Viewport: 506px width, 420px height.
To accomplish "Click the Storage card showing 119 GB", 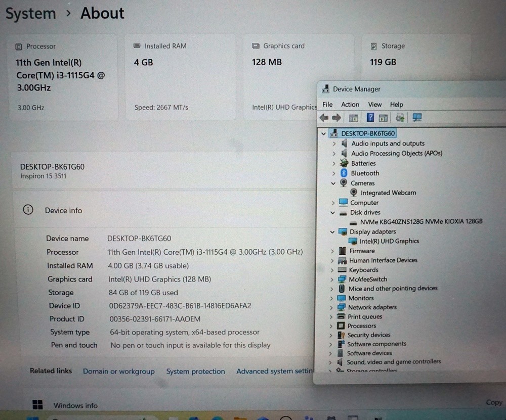I will 416,58.
